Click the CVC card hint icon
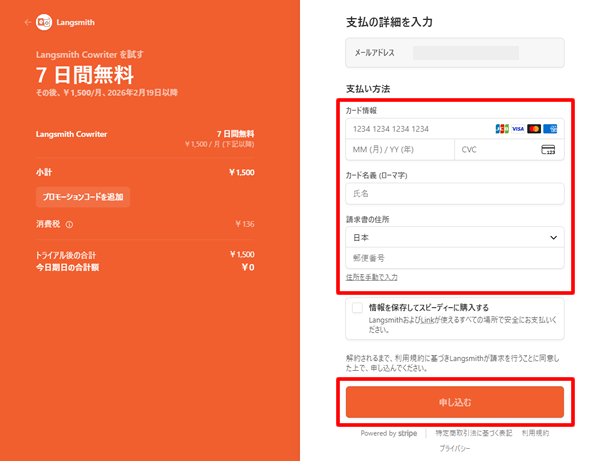The height and width of the screenshot is (461, 602). (548, 150)
